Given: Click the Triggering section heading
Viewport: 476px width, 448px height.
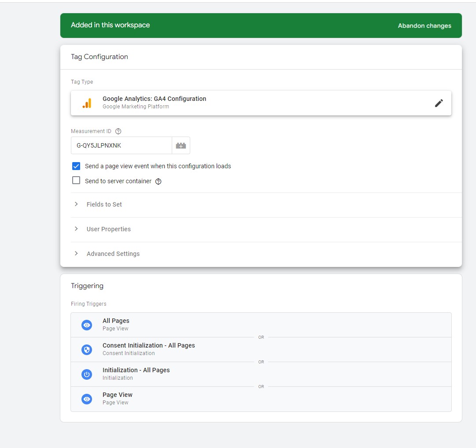Looking at the screenshot, I should coord(87,286).
